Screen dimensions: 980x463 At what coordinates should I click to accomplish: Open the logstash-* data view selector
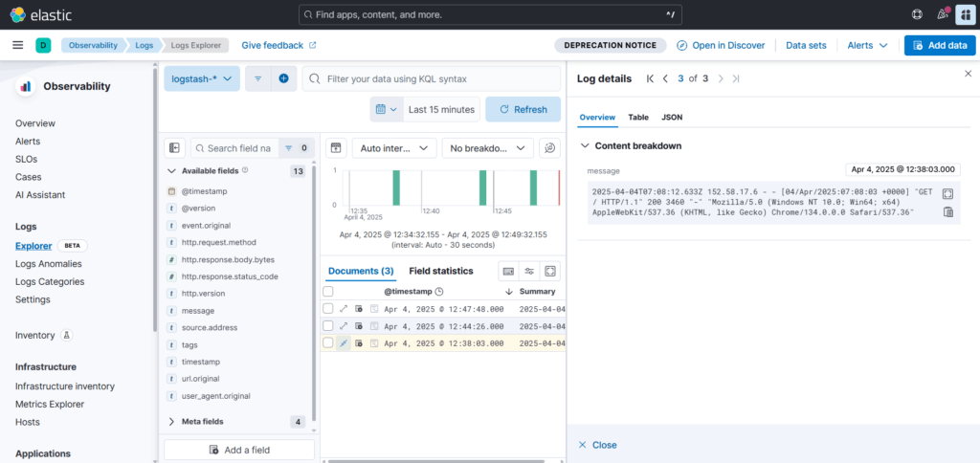pyautogui.click(x=202, y=78)
